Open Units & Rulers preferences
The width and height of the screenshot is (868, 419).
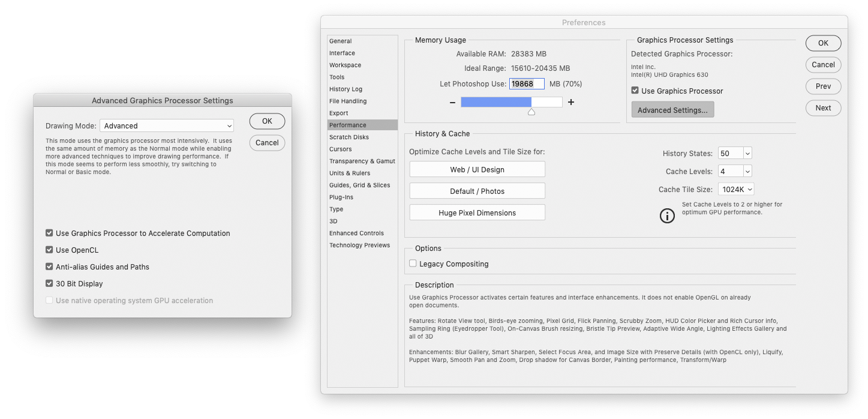[x=362, y=173]
